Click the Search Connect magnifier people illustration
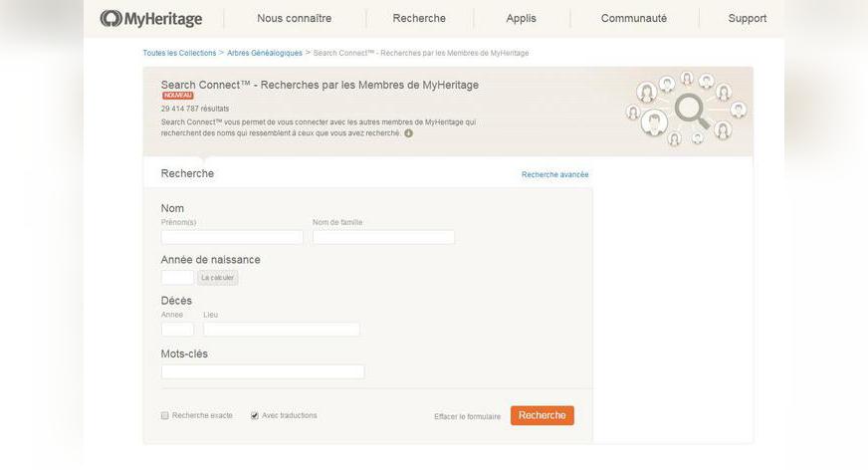868x470 pixels. [x=687, y=109]
